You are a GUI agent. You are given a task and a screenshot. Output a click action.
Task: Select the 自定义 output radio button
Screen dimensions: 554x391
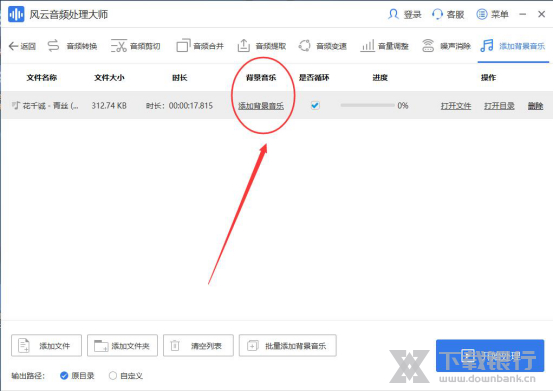click(113, 375)
